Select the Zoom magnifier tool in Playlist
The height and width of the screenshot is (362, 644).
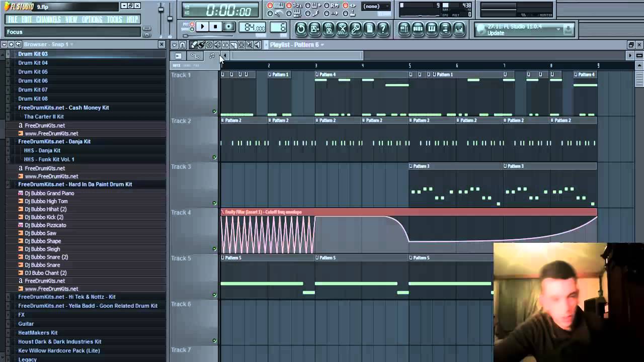coord(249,45)
